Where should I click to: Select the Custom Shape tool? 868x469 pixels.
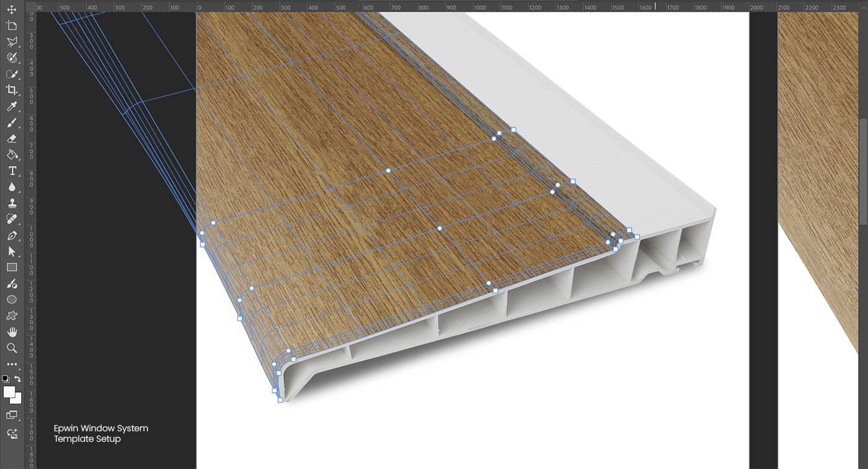click(x=12, y=316)
